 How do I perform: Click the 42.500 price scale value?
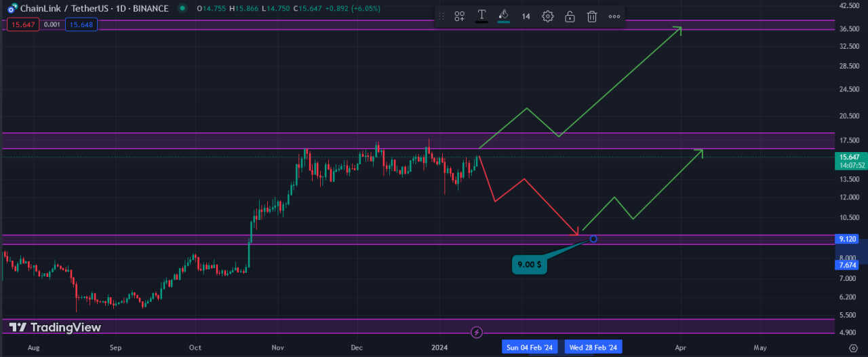point(850,5)
